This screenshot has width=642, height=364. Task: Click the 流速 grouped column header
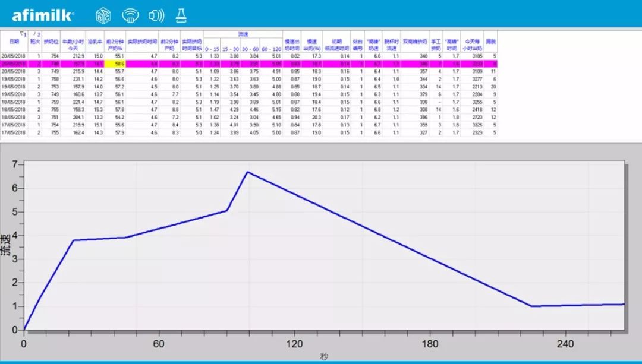point(243,34)
